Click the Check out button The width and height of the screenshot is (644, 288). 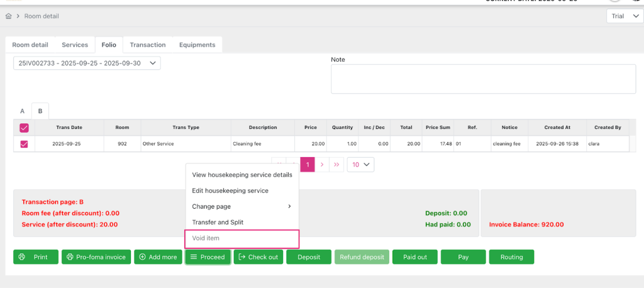(x=258, y=257)
